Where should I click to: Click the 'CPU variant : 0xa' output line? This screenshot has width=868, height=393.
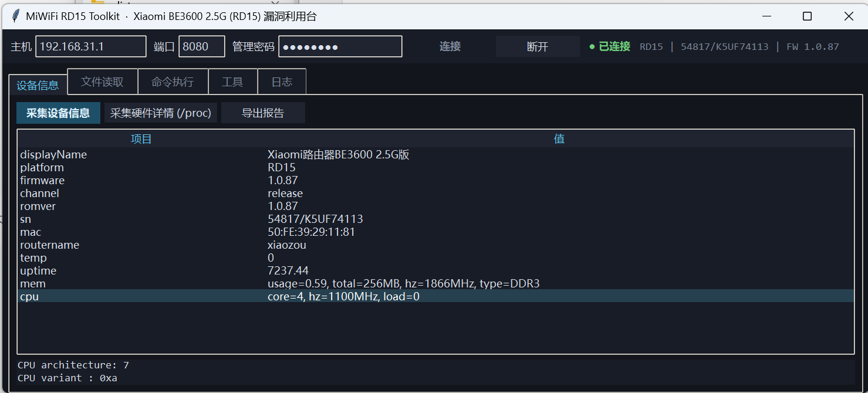coord(67,378)
